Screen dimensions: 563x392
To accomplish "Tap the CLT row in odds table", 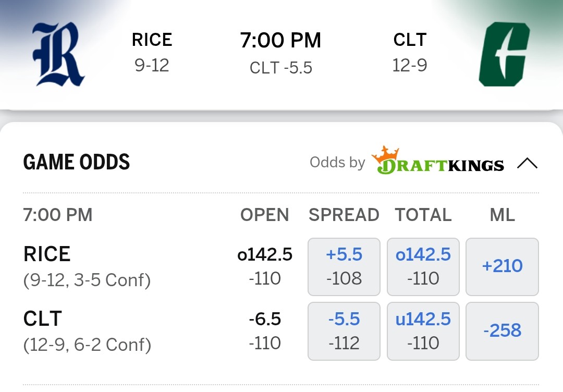I will coord(43,319).
